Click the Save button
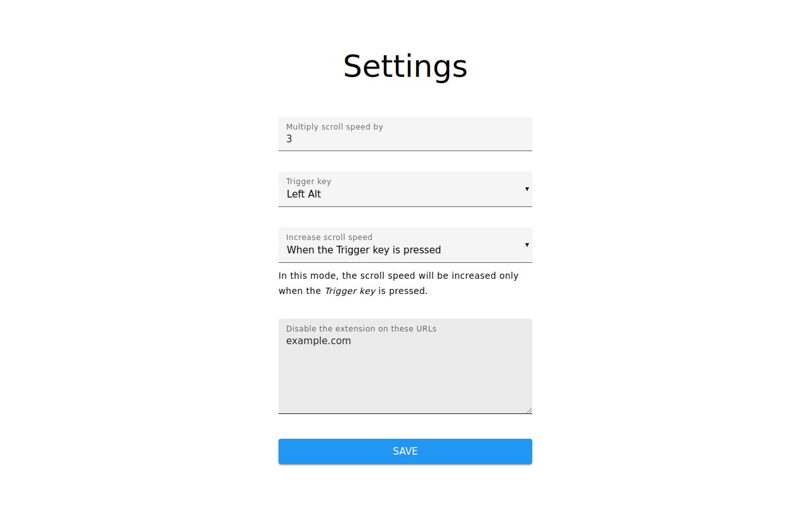 (x=405, y=451)
